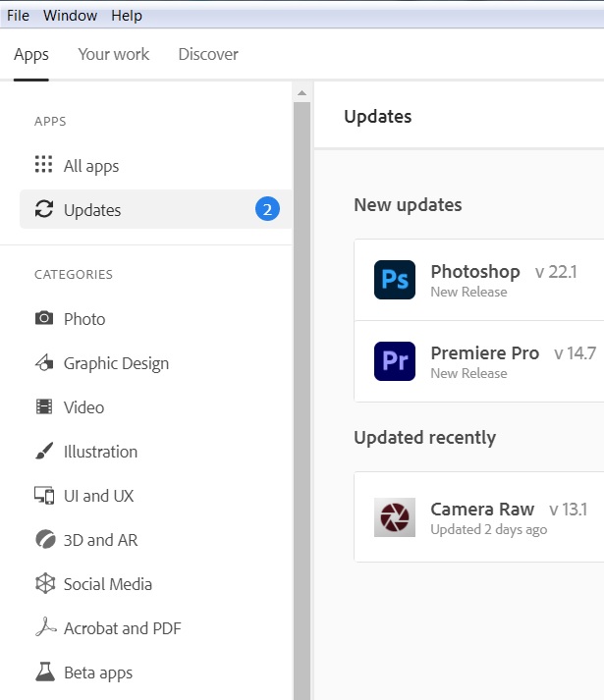
Task: Click the All apps grid icon
Action: coord(44,164)
